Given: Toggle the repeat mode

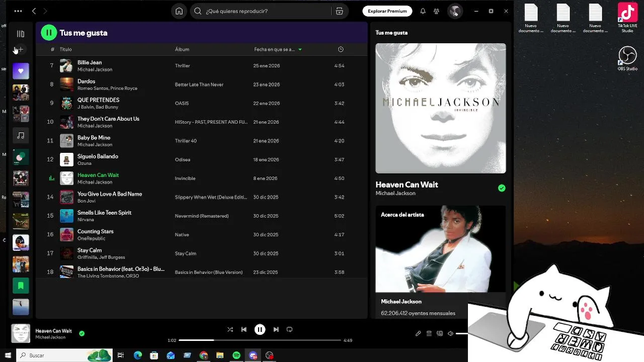Looking at the screenshot, I should point(289,329).
